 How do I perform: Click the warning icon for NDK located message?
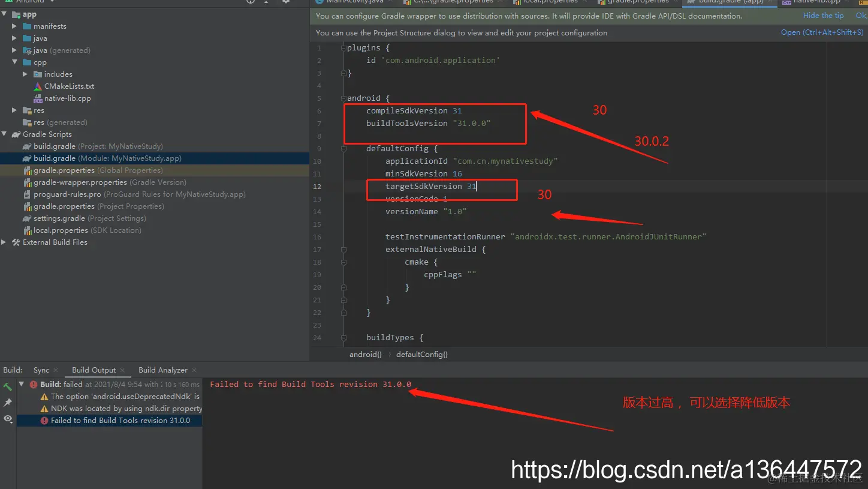pos(44,409)
